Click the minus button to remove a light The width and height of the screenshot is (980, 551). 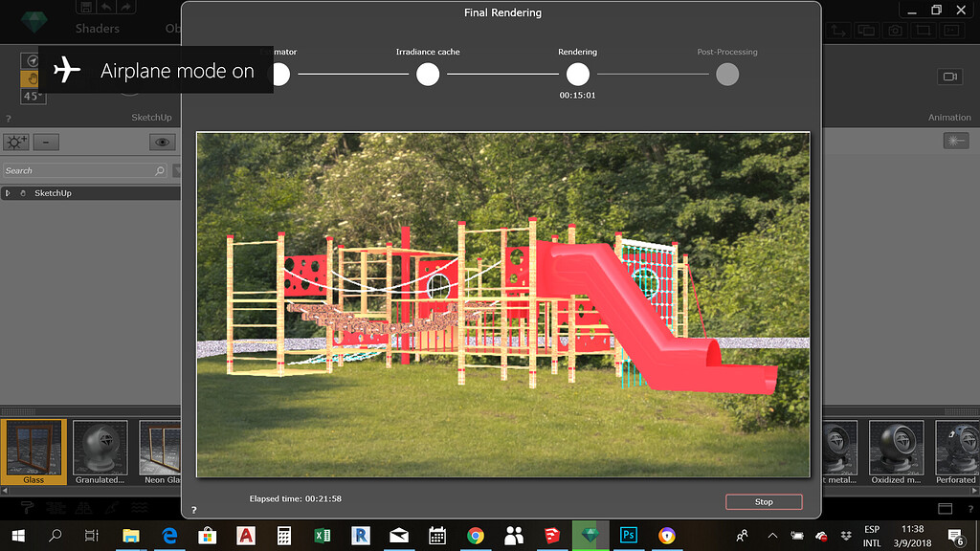tap(45, 142)
